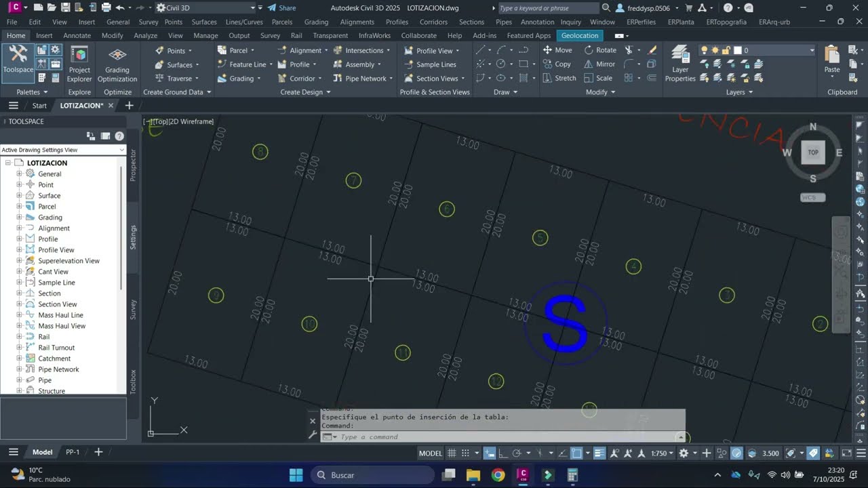Toggle dynamic input in status bar
Image resolution: width=868 pixels, height=488 pixels.
pos(490,453)
